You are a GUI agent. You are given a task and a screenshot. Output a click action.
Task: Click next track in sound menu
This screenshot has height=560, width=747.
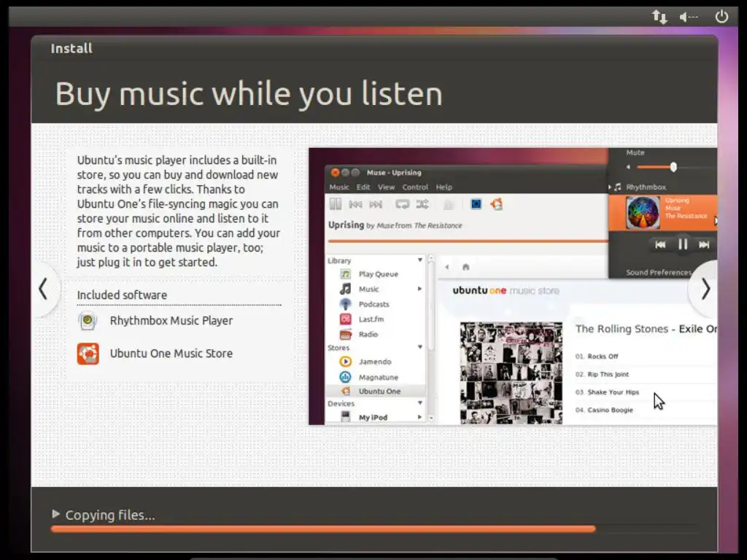point(704,245)
